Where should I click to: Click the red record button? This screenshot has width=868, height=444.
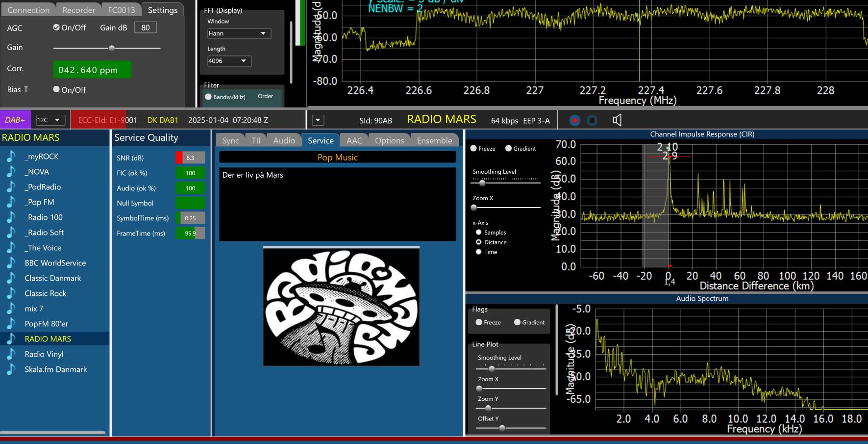[575, 120]
